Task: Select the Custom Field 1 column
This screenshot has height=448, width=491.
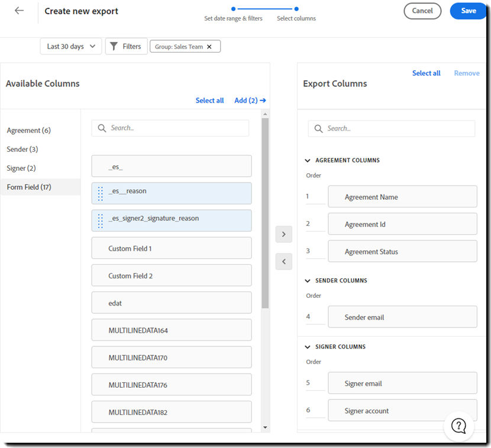Action: 171,248
